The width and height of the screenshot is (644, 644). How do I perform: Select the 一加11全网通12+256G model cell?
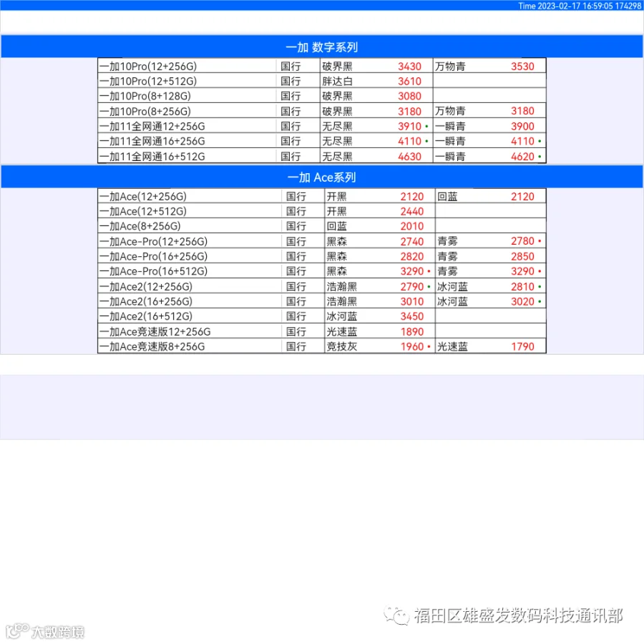tap(187, 126)
